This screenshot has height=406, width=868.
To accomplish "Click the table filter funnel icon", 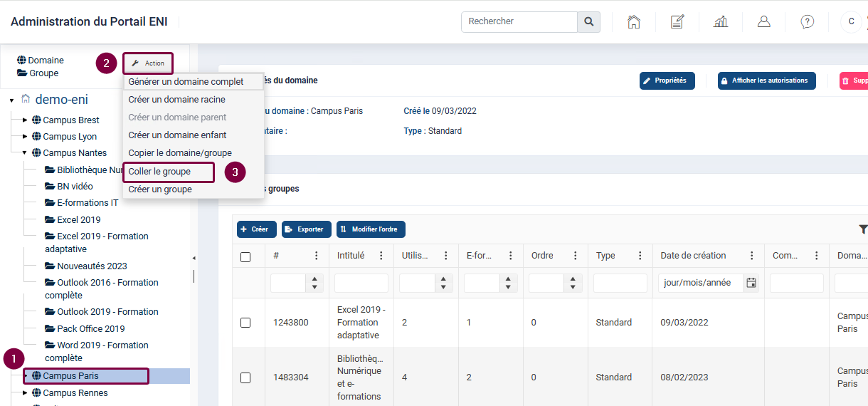I will tap(863, 229).
